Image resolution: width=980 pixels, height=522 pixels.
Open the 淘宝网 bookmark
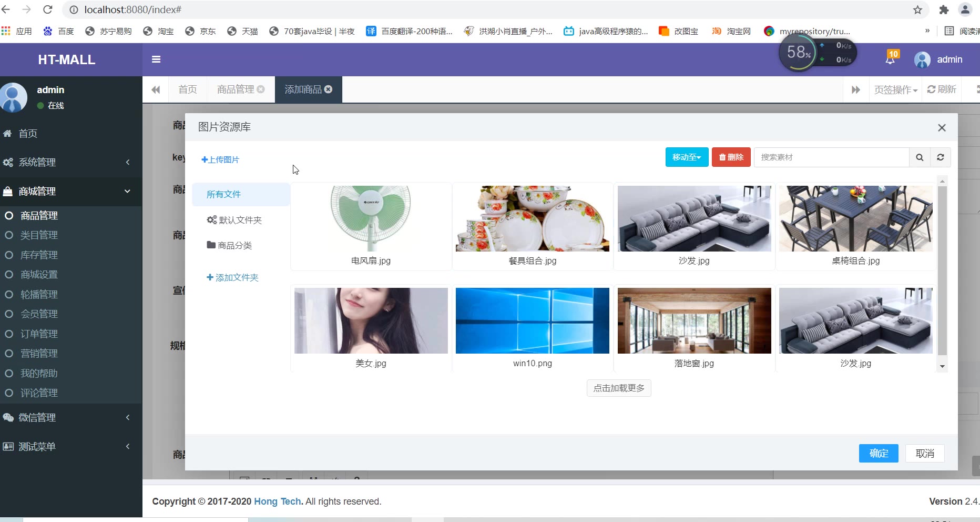[x=731, y=31]
